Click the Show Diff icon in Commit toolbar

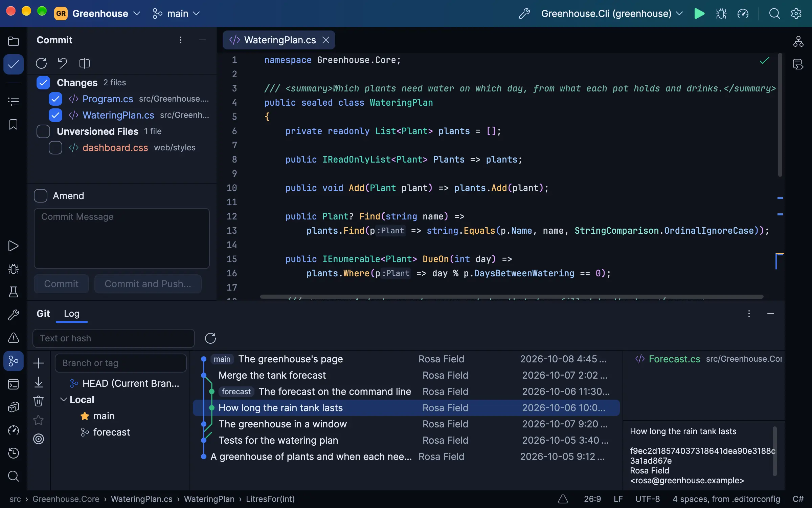point(84,63)
